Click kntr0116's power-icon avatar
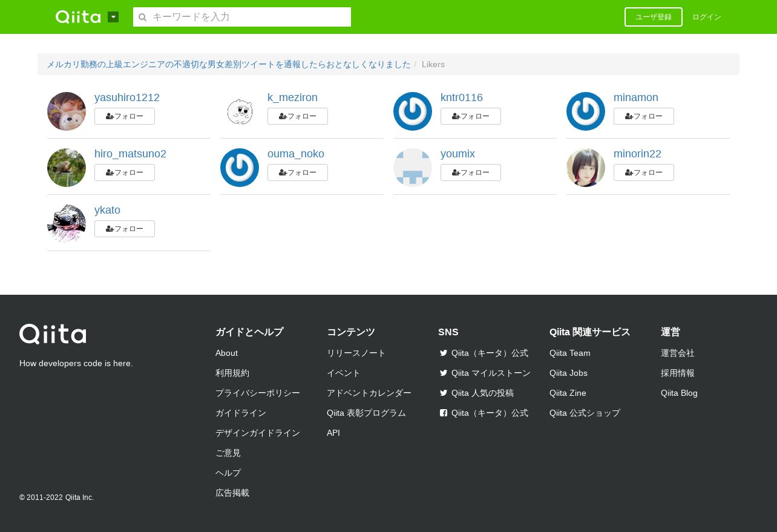 pos(413,111)
